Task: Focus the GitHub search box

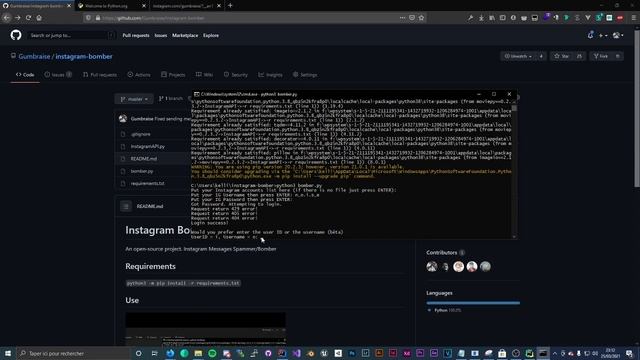Action: (x=71, y=36)
